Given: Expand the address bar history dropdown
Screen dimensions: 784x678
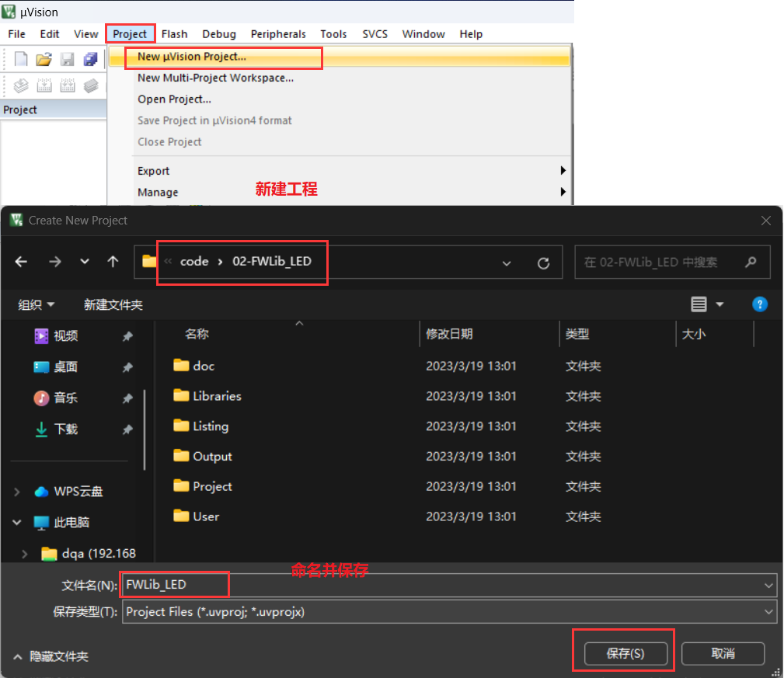Looking at the screenshot, I should 507,263.
